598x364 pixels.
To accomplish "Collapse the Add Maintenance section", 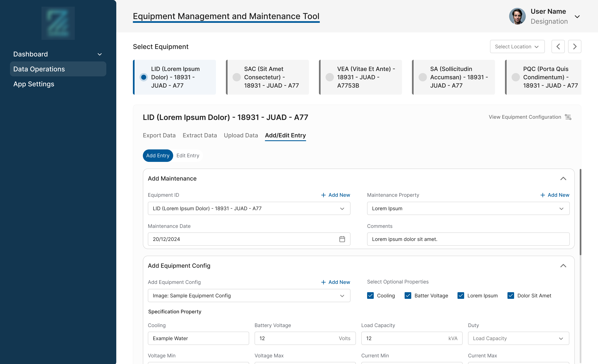I will pyautogui.click(x=563, y=179).
